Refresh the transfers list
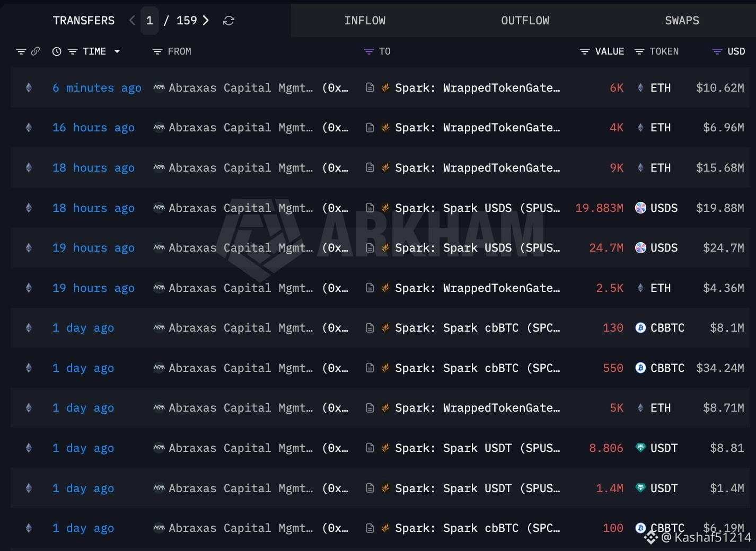This screenshot has width=756, height=551. (x=228, y=21)
